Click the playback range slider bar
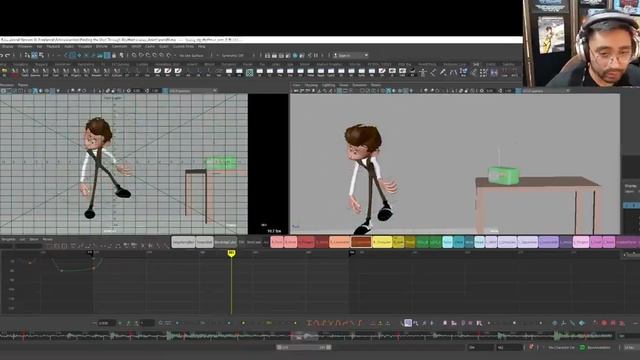The width and height of the screenshot is (640, 360). click(x=303, y=347)
